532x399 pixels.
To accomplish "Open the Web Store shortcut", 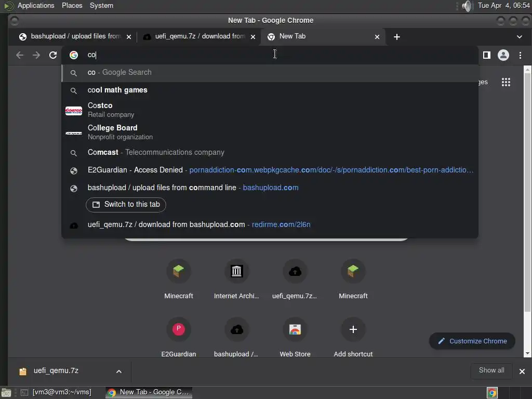I will [x=295, y=337].
